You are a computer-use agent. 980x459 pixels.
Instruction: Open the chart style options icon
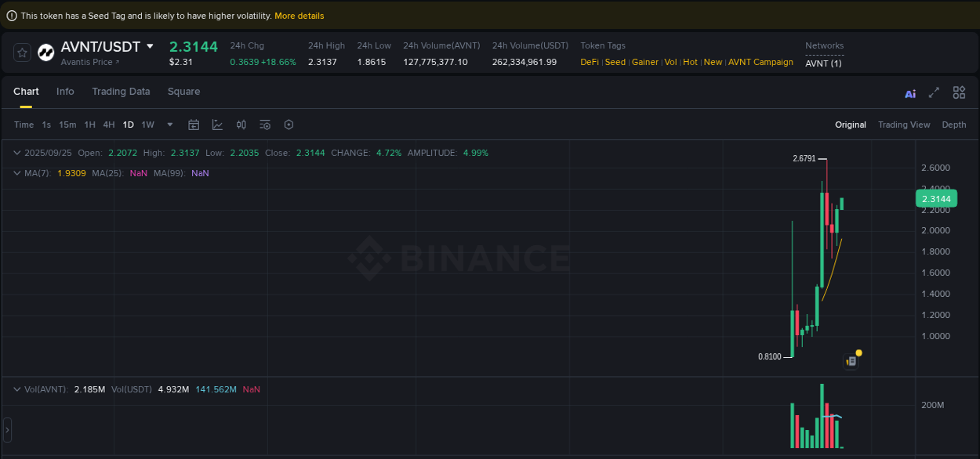click(217, 124)
